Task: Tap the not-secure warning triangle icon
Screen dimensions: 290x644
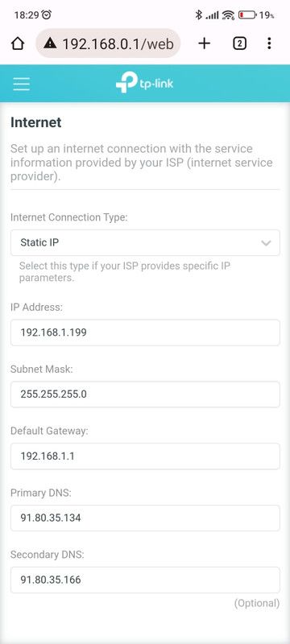Action: [x=50, y=43]
